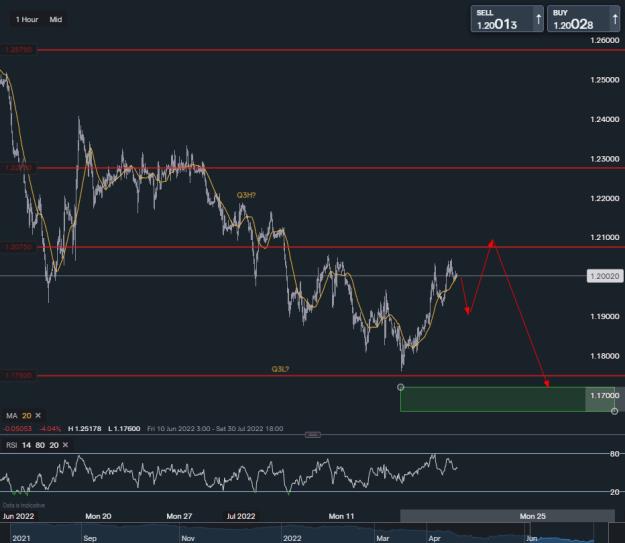Jump to Jun in the navigator strip

tap(532, 538)
